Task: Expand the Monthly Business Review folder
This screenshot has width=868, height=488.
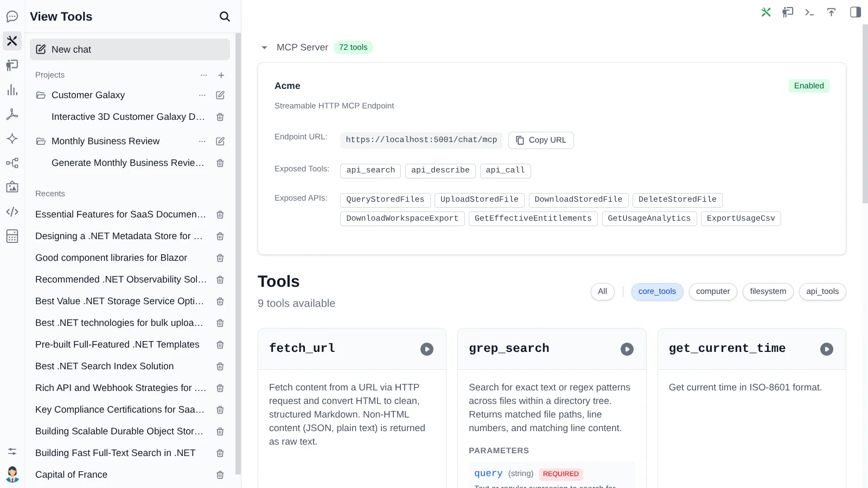Action: coord(41,142)
